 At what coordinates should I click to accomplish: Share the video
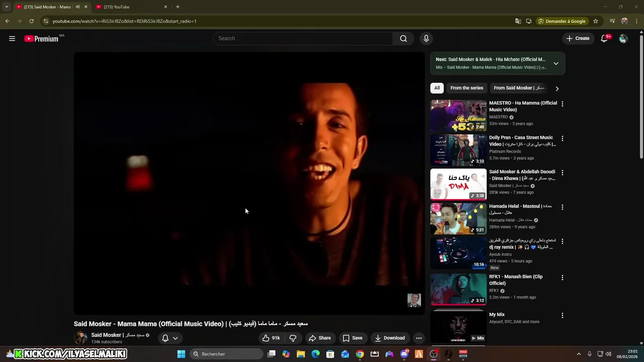point(319,338)
